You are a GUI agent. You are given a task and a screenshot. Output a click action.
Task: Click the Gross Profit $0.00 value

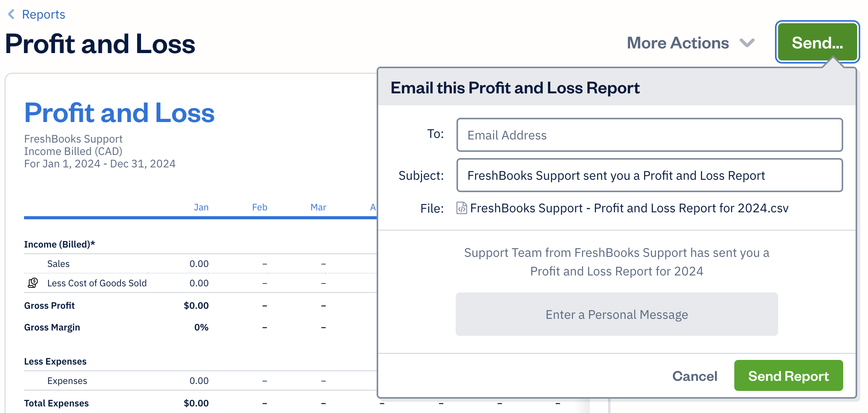point(196,306)
